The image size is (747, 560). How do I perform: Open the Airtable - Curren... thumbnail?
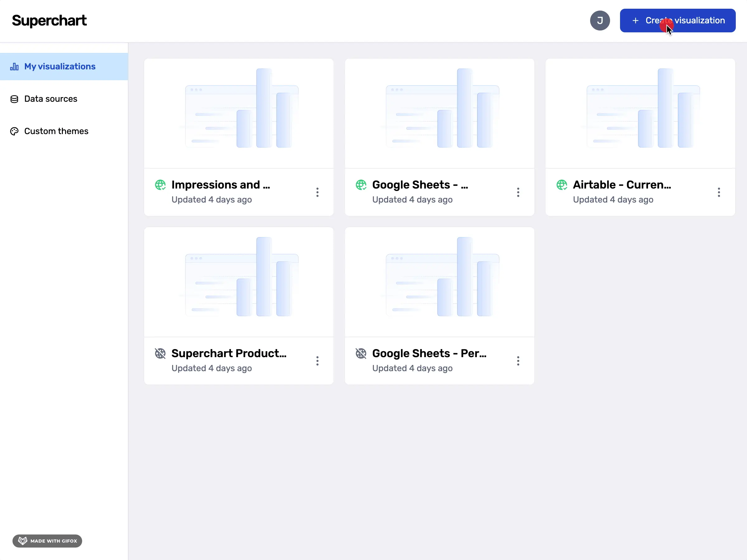(x=640, y=114)
